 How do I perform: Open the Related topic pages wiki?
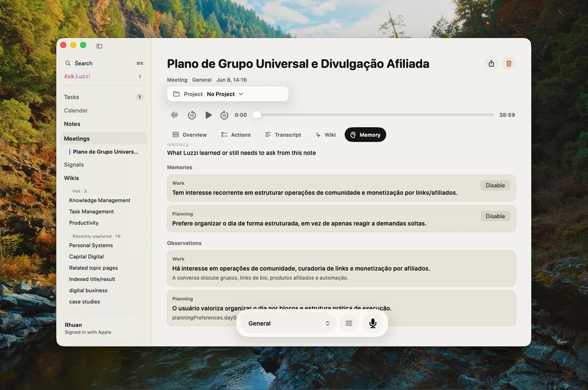click(x=93, y=268)
